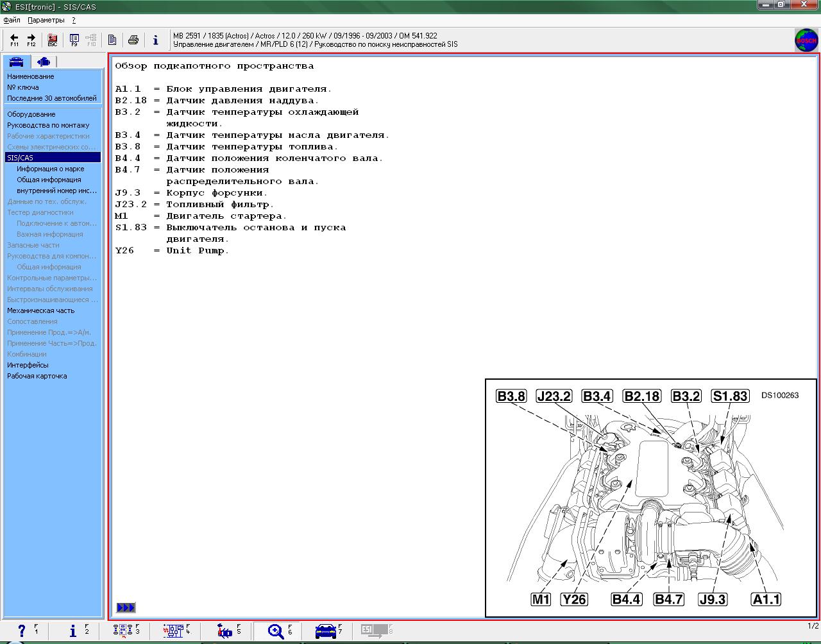Click the F7 blue car icon
Image resolution: width=821 pixels, height=644 pixels.
326,631
